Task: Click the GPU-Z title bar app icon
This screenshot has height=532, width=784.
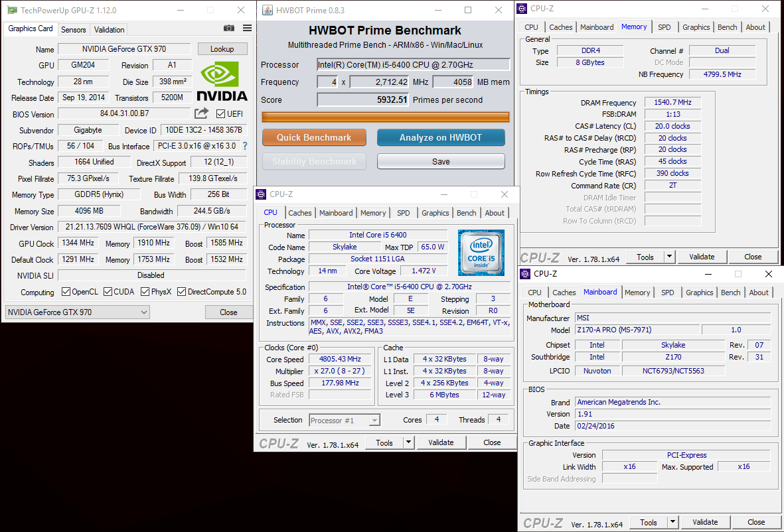Action: coord(11,10)
